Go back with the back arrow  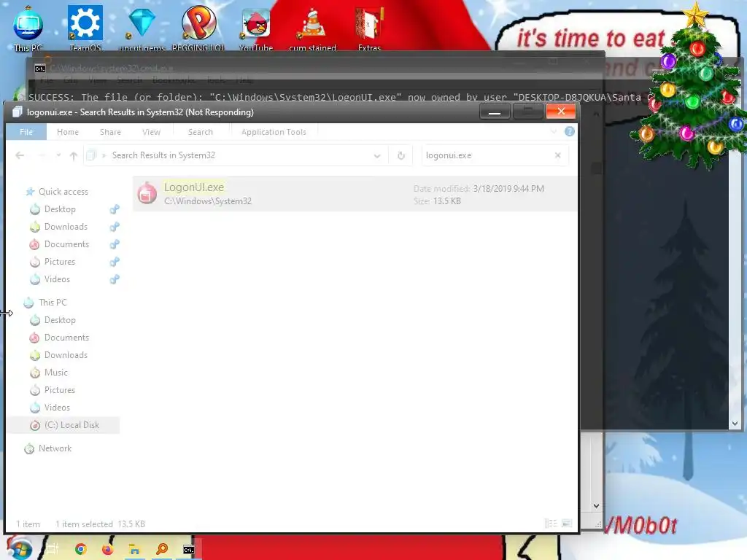pyautogui.click(x=20, y=155)
